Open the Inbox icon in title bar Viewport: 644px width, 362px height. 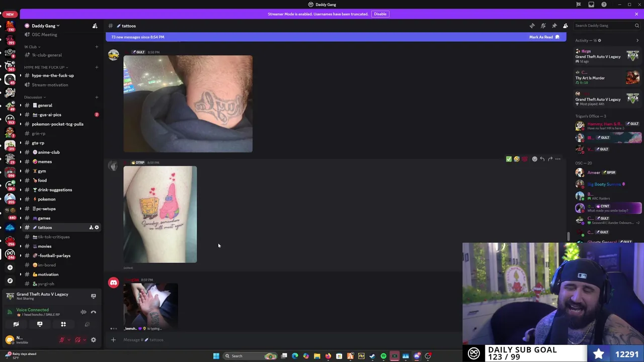pos(591,5)
